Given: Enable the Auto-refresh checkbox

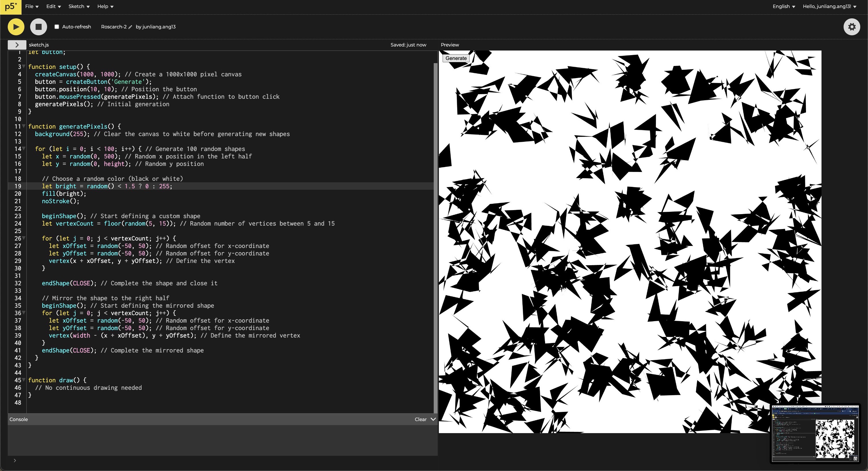Looking at the screenshot, I should point(57,27).
